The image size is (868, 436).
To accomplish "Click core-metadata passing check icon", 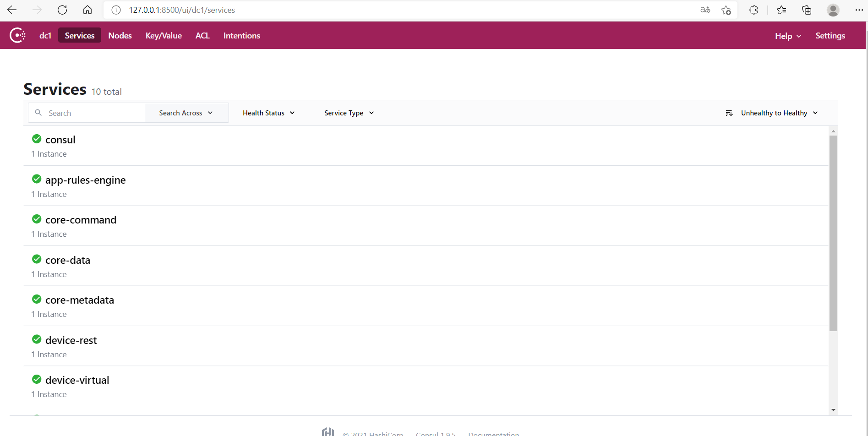I will point(37,299).
